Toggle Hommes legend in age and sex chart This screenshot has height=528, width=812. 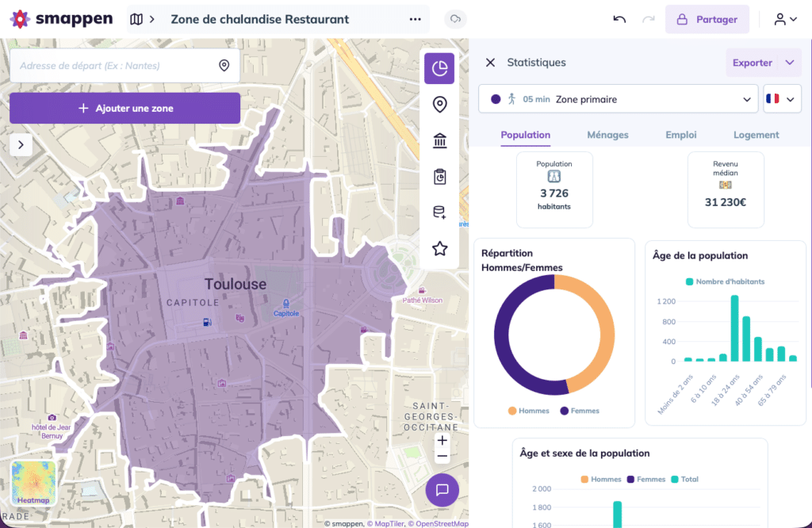601,480
